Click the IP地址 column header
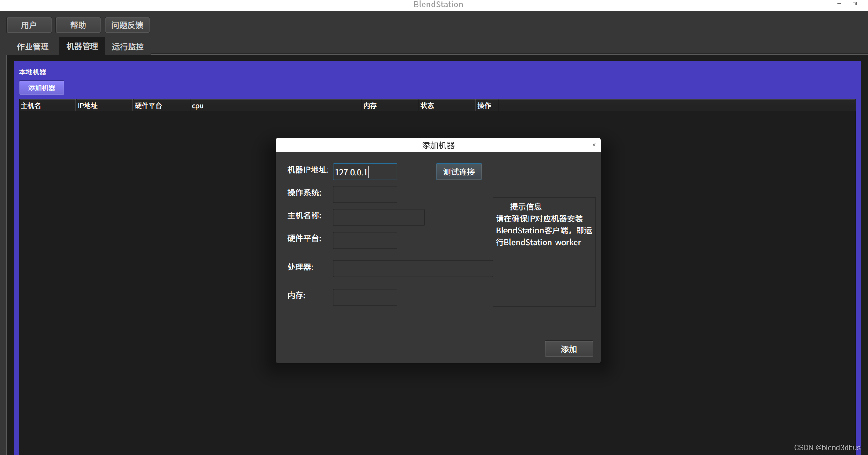Image resolution: width=868 pixels, height=455 pixels. [x=104, y=106]
